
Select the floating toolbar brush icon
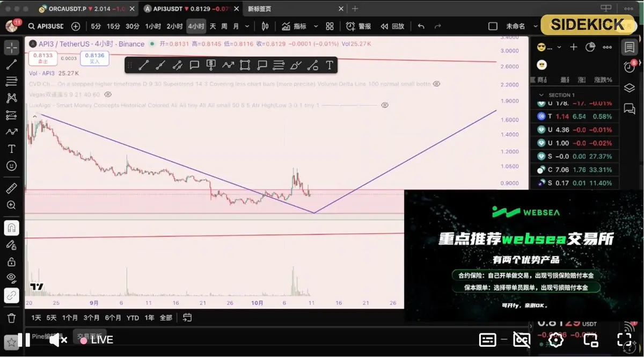(x=296, y=65)
